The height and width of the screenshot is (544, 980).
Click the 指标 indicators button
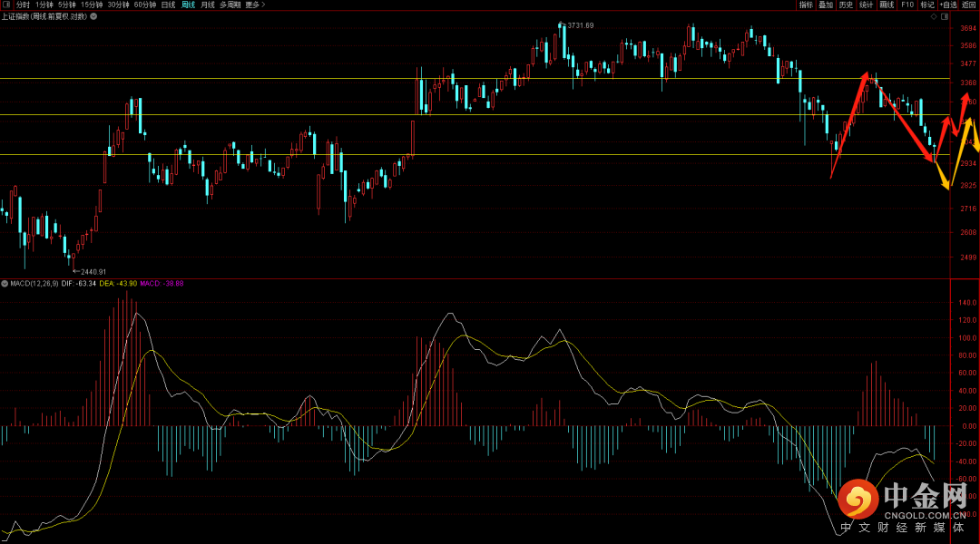point(806,5)
